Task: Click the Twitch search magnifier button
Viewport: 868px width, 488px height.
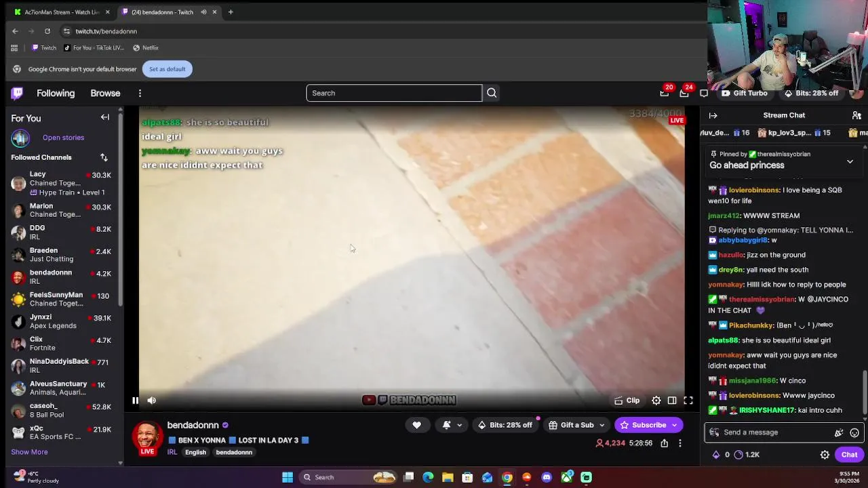Action: 492,93
